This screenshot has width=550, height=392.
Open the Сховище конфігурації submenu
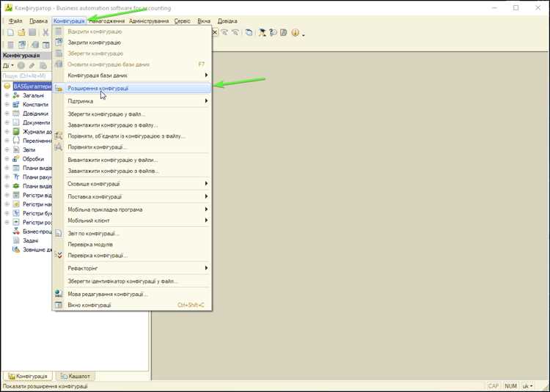tap(132, 184)
